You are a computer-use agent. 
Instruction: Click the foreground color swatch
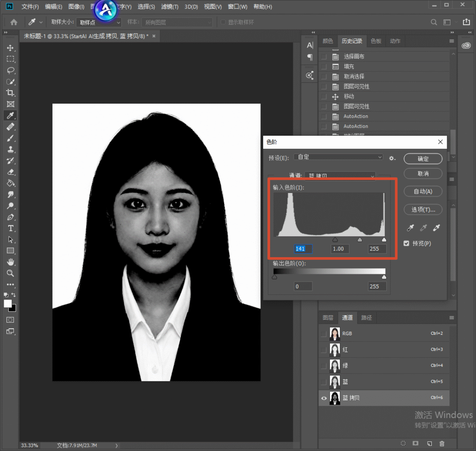coord(7,304)
